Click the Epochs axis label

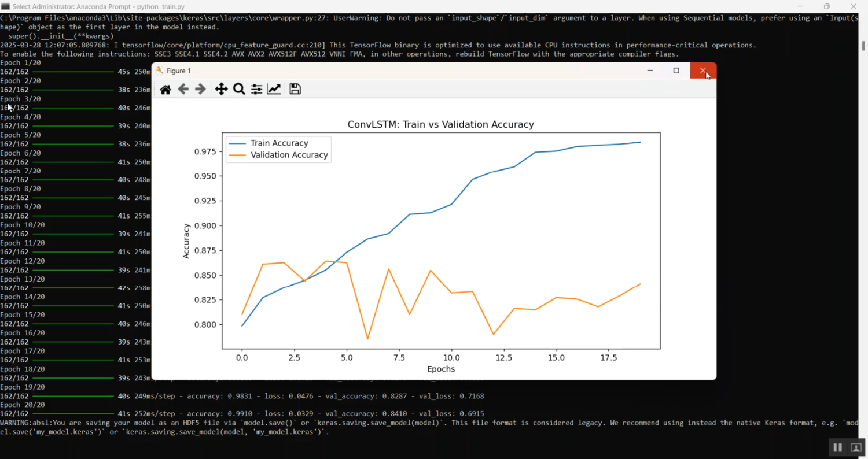pos(441,369)
